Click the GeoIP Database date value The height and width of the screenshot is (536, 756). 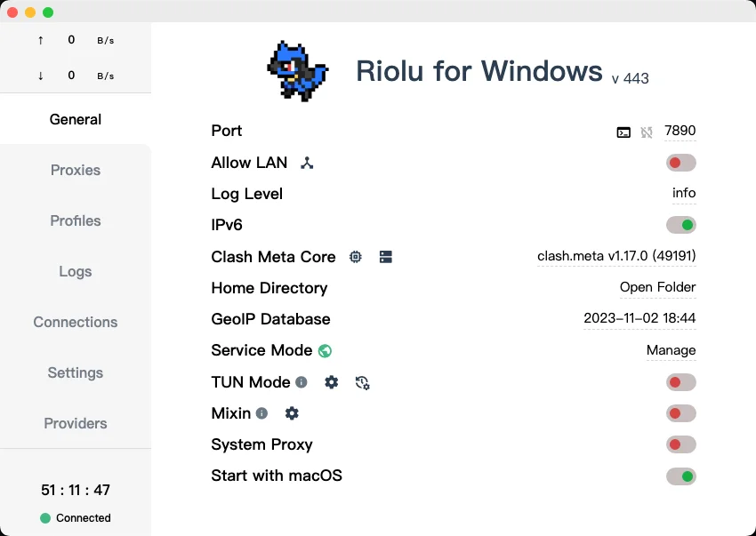pos(639,318)
